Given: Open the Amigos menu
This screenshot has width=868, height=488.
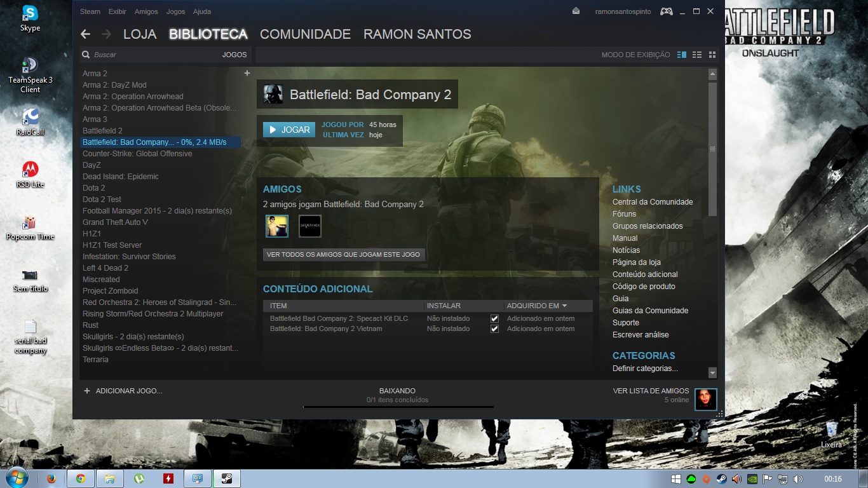Looking at the screenshot, I should 146,11.
